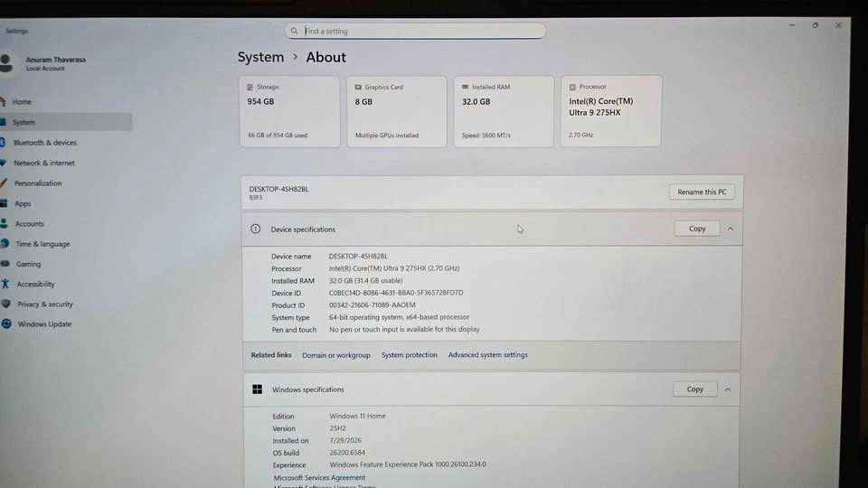Open Microsoft Services Agreement link

319,477
